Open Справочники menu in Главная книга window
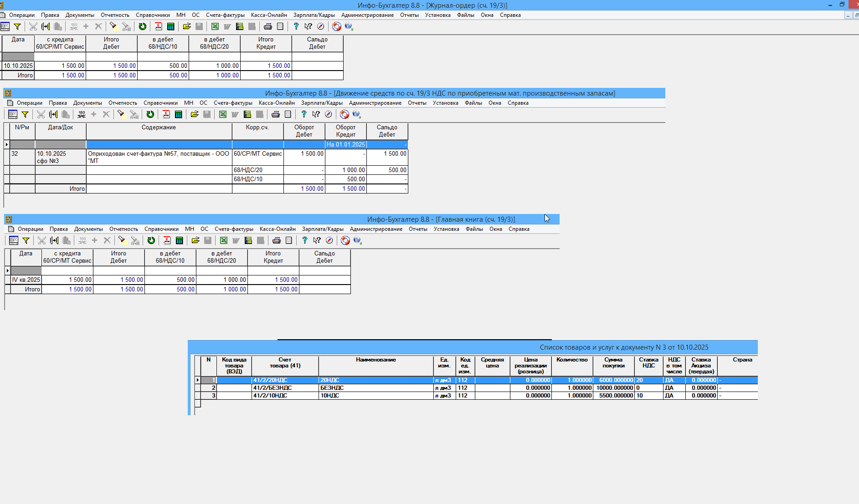The image size is (859, 504). point(161,229)
